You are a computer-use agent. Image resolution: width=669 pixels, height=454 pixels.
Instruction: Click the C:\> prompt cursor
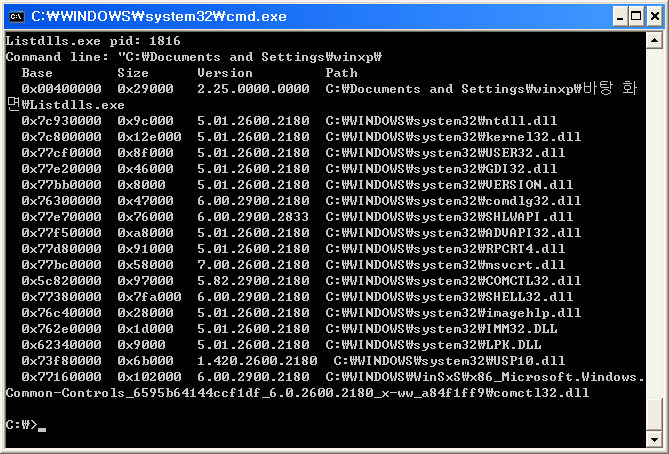pos(42,429)
